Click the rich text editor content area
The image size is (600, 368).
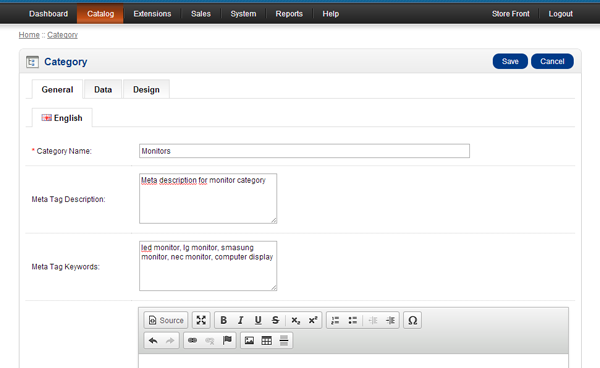(353, 361)
